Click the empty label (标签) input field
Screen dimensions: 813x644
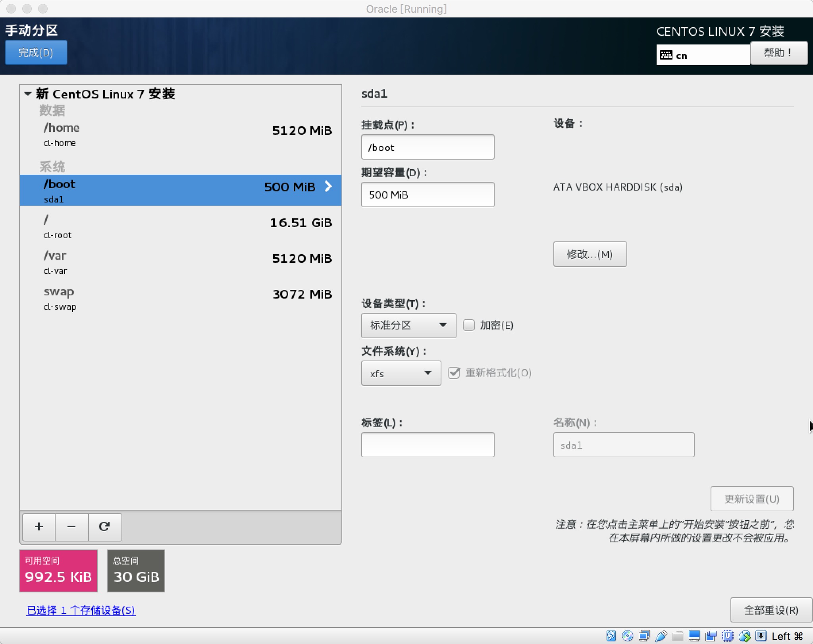(x=428, y=445)
